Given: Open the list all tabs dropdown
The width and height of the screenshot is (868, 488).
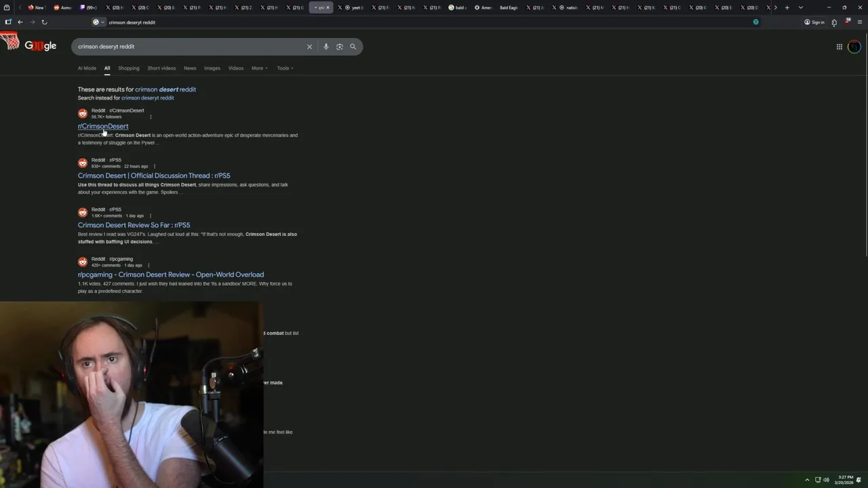Looking at the screenshot, I should pos(800,7).
